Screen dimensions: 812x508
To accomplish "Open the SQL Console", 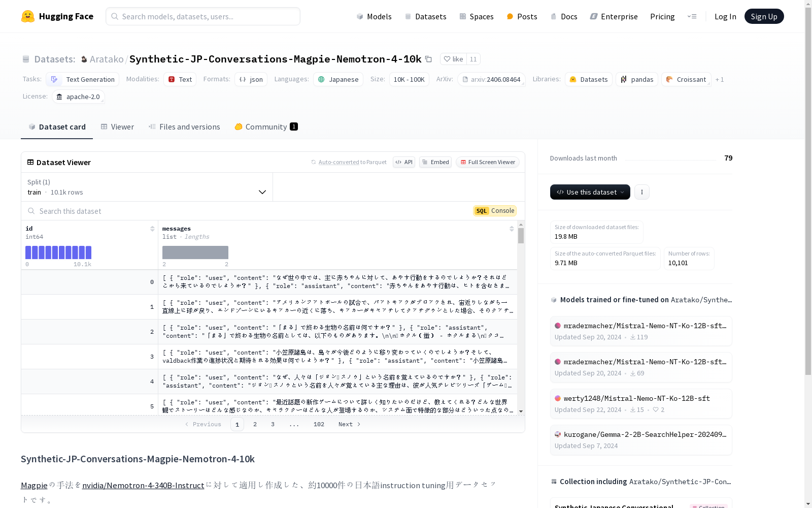I will tap(495, 211).
